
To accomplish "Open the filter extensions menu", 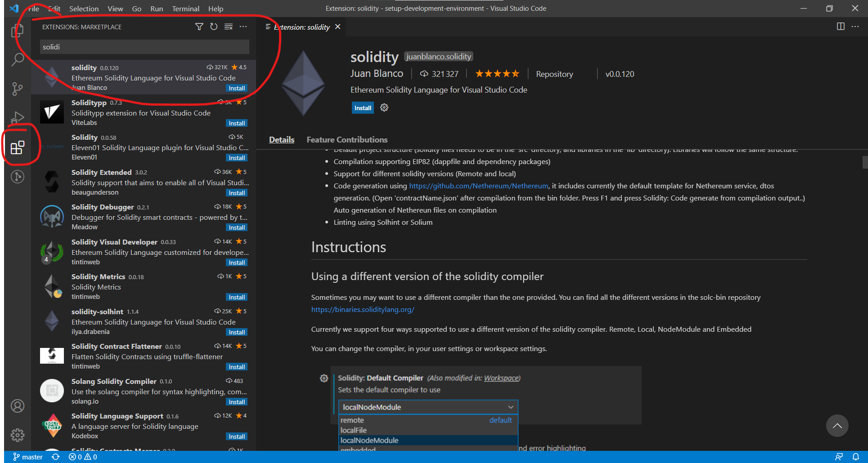I will tap(199, 27).
